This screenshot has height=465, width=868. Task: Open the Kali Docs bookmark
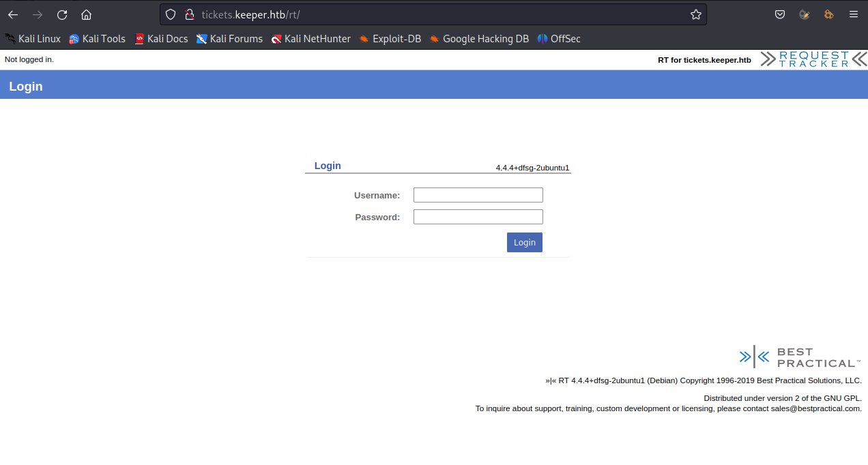pyautogui.click(x=161, y=39)
